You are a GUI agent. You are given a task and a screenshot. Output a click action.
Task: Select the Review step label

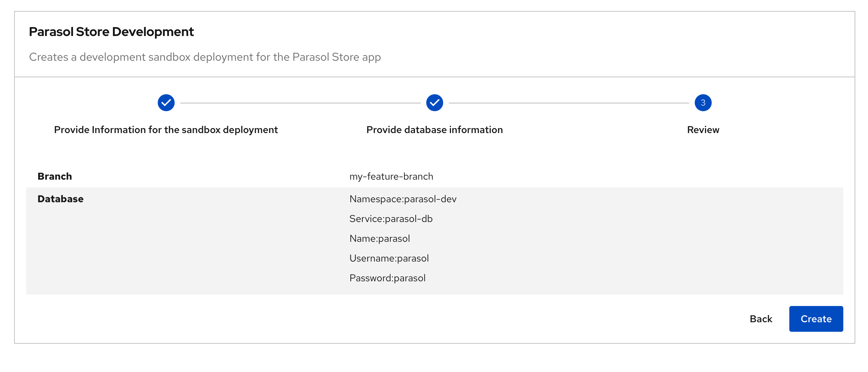(x=703, y=130)
